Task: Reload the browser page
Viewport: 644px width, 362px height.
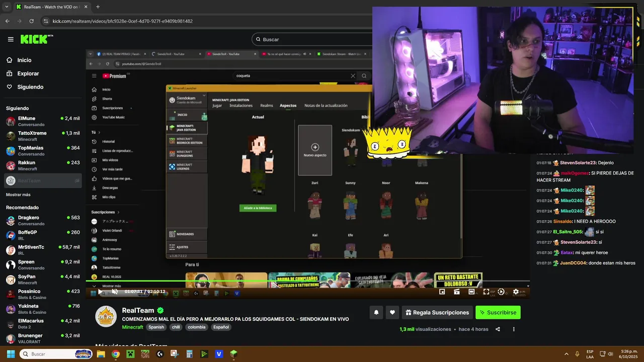Action: (x=31, y=21)
